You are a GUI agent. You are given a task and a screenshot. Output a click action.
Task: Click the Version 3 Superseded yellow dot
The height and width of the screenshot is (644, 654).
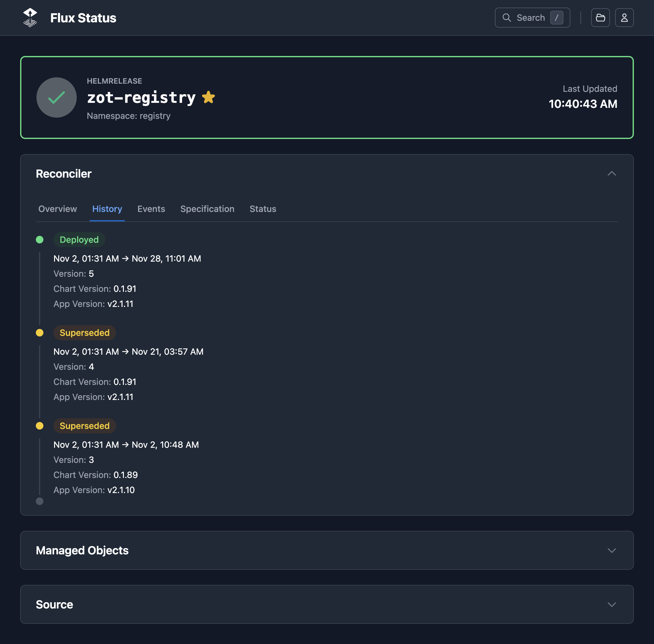[x=40, y=426]
